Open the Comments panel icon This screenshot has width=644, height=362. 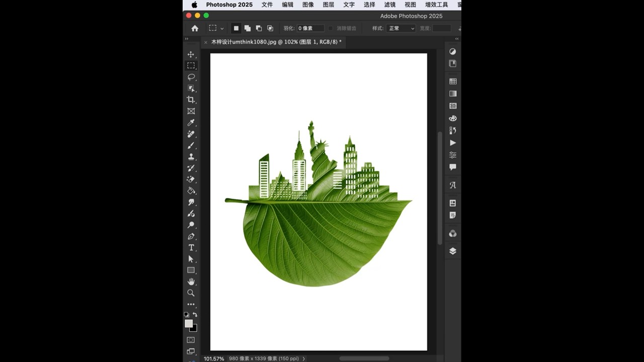[x=453, y=167]
